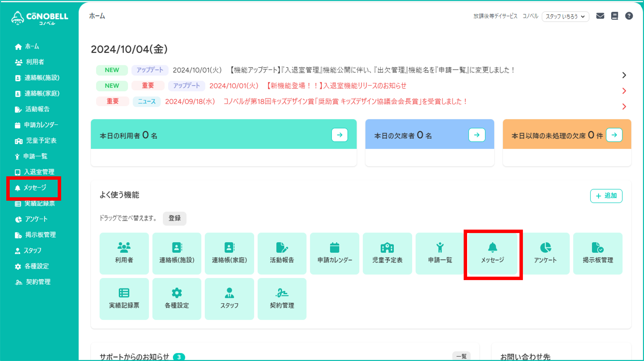Open 掲示板管理 in the sidebar
This screenshot has width=644, height=361.
tap(35, 235)
